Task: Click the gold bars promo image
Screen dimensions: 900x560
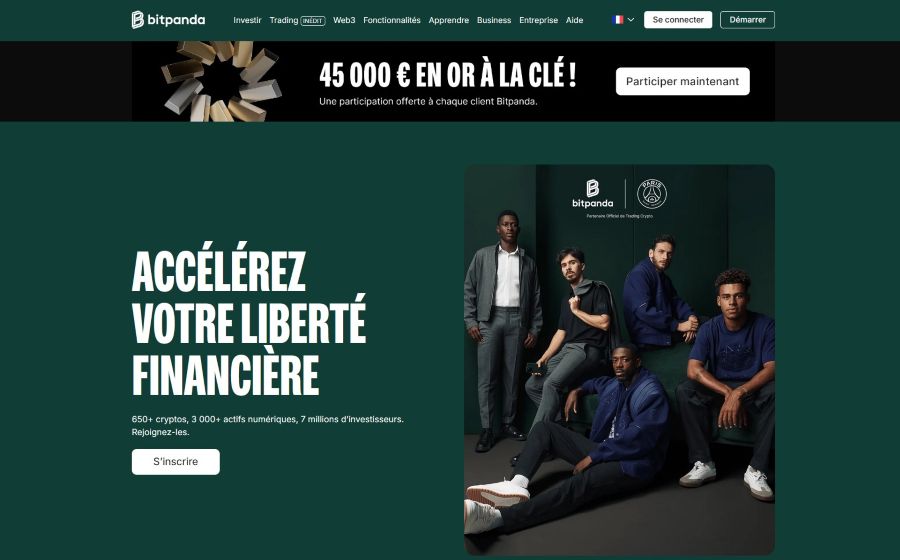Action: tap(221, 81)
